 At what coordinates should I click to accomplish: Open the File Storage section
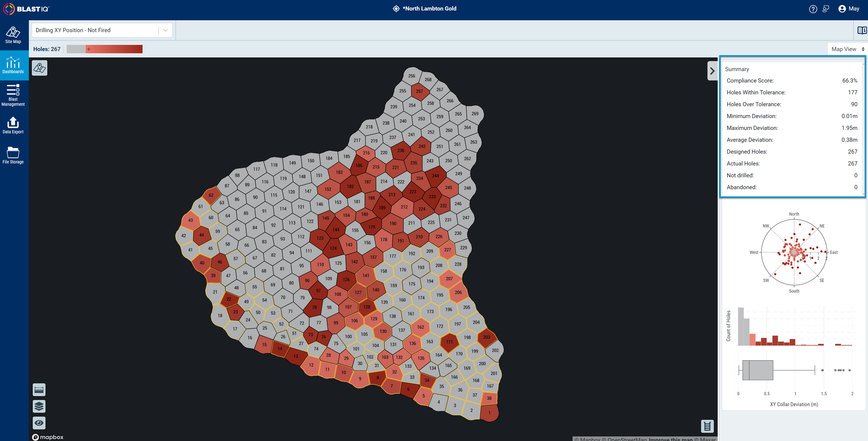coord(13,155)
